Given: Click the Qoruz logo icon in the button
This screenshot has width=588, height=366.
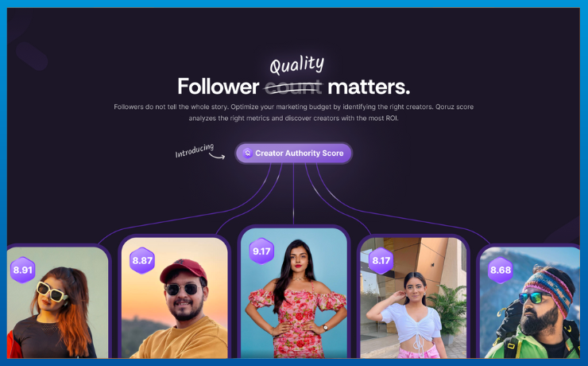Looking at the screenshot, I should coord(247,153).
